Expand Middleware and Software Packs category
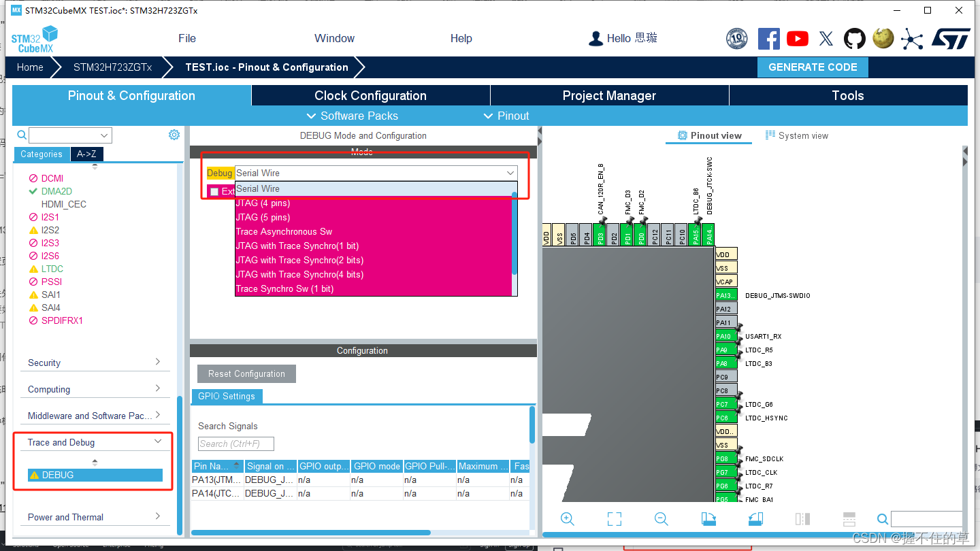 point(94,416)
